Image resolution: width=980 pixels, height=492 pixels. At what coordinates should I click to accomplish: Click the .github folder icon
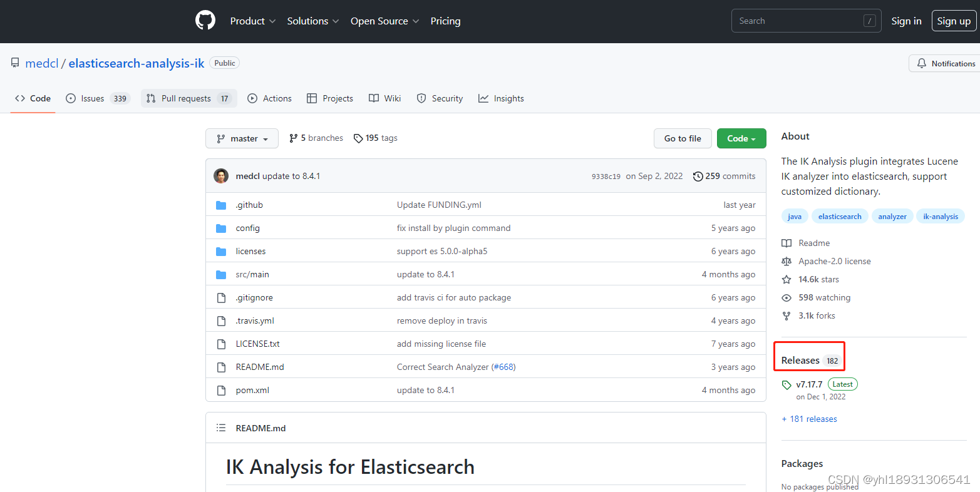tap(221, 205)
